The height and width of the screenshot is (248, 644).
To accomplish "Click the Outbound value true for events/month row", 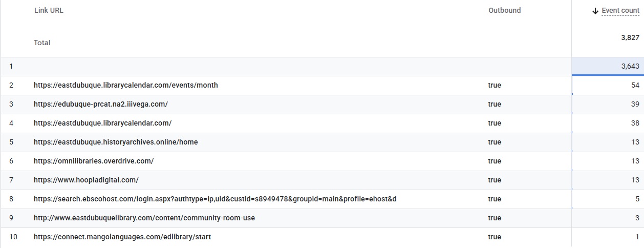I will pos(495,85).
